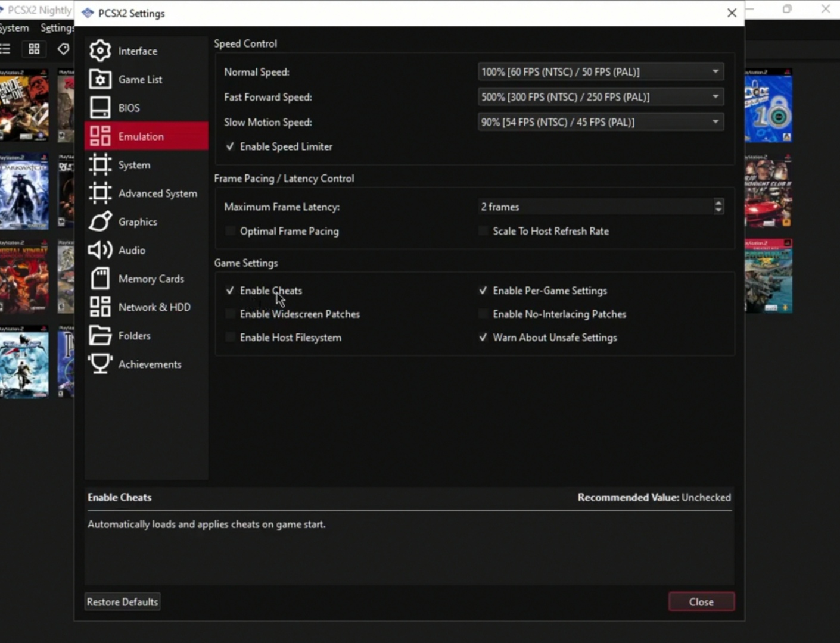Switch to the Interface settings page

pyautogui.click(x=147, y=51)
